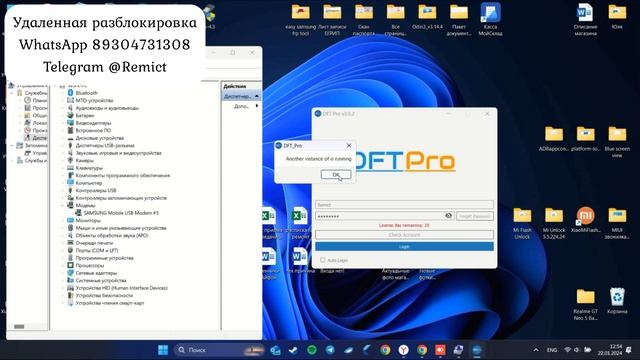Open the Лист записи ЕГРИП folder
This screenshot has width=640, height=360.
[332, 19]
